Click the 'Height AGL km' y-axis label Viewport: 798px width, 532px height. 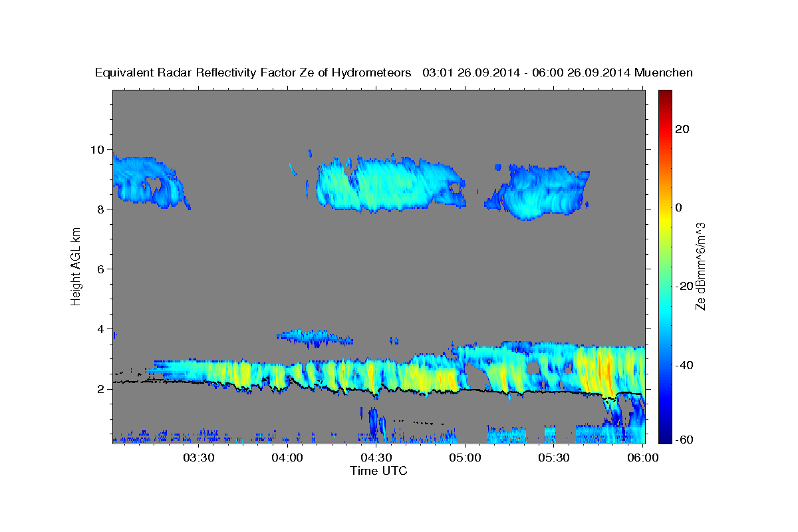click(76, 266)
